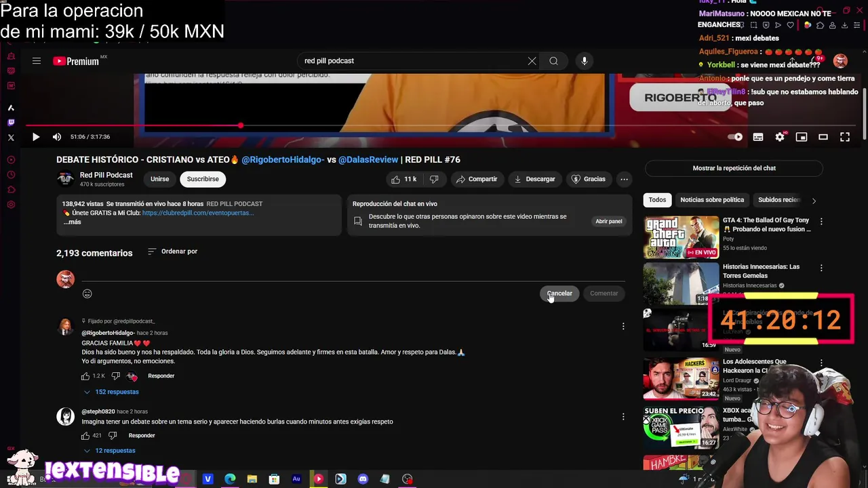The image size is (868, 488).
Task: Open the video's three-dot more actions menu
Action: [624, 179]
